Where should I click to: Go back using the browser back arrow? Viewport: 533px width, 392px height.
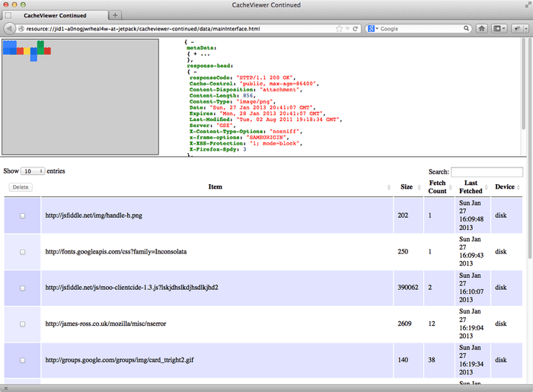click(x=9, y=28)
